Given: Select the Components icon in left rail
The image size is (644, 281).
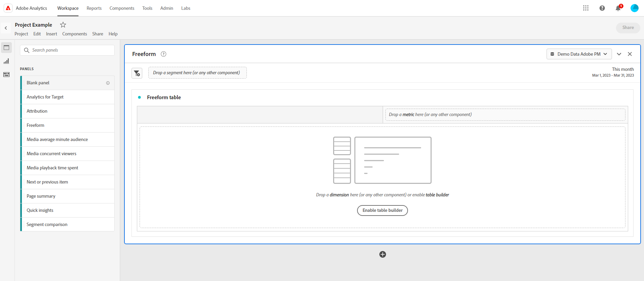Looking at the screenshot, I should click(x=6, y=75).
